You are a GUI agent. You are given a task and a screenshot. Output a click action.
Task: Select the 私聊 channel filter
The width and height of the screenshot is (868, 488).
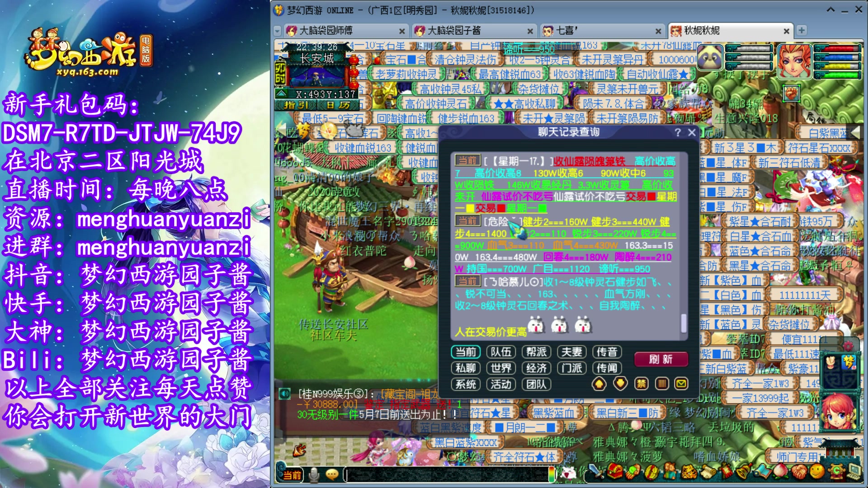(x=466, y=368)
